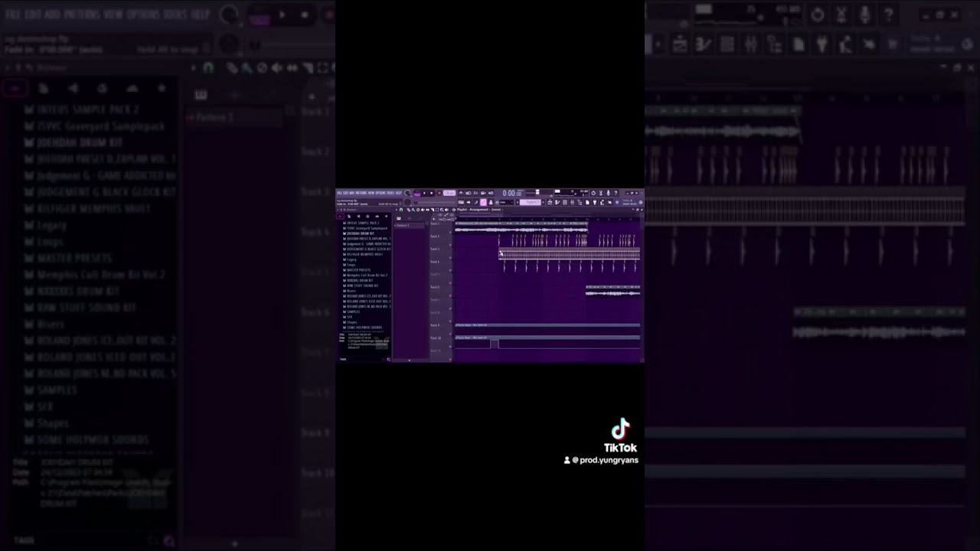The width and height of the screenshot is (980, 551).
Task: Click the microphone icon in top toolbar
Action: pyautogui.click(x=609, y=193)
